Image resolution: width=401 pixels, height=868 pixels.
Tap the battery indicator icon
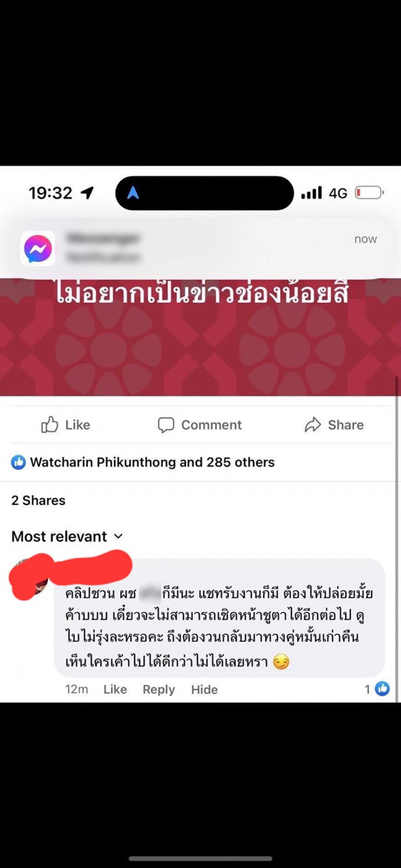[369, 192]
